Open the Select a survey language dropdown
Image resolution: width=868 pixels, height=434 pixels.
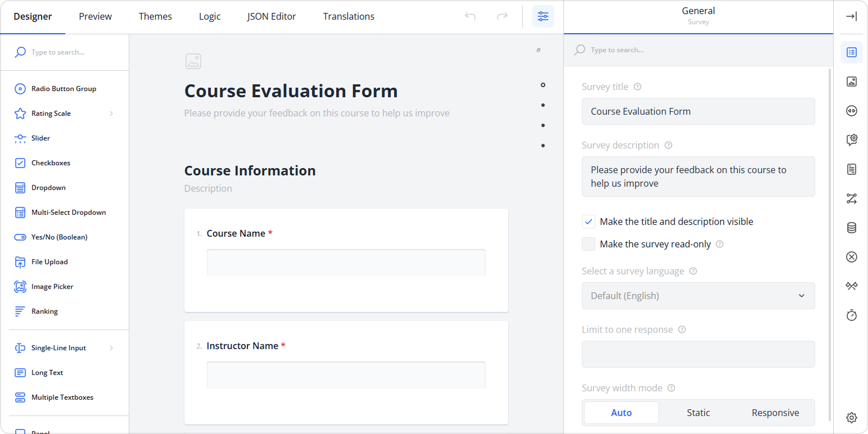pos(698,295)
